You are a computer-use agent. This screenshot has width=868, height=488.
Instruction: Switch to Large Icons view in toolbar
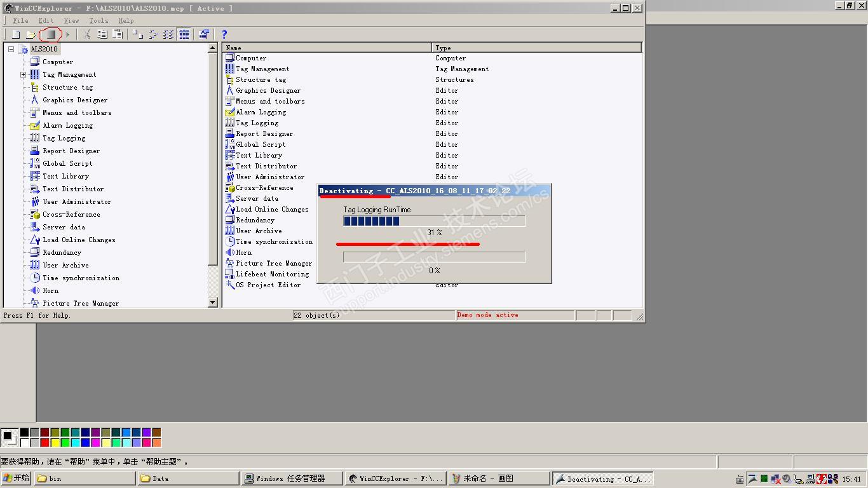[x=138, y=34]
